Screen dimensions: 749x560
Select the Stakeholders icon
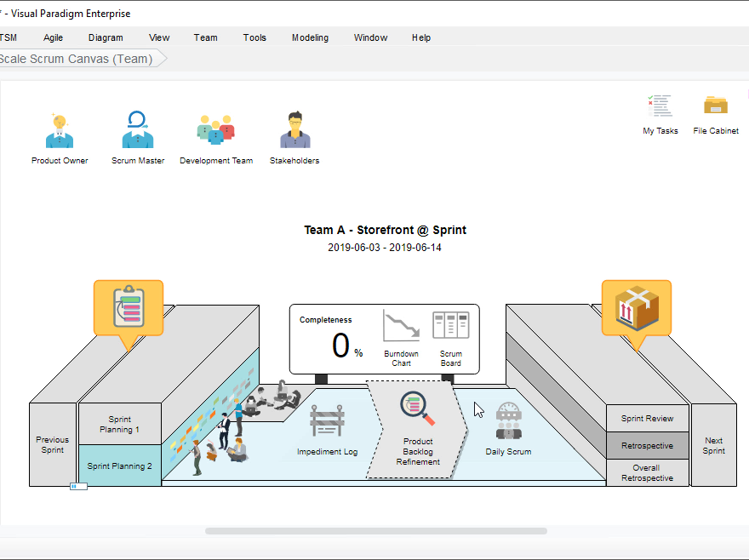tap(294, 126)
